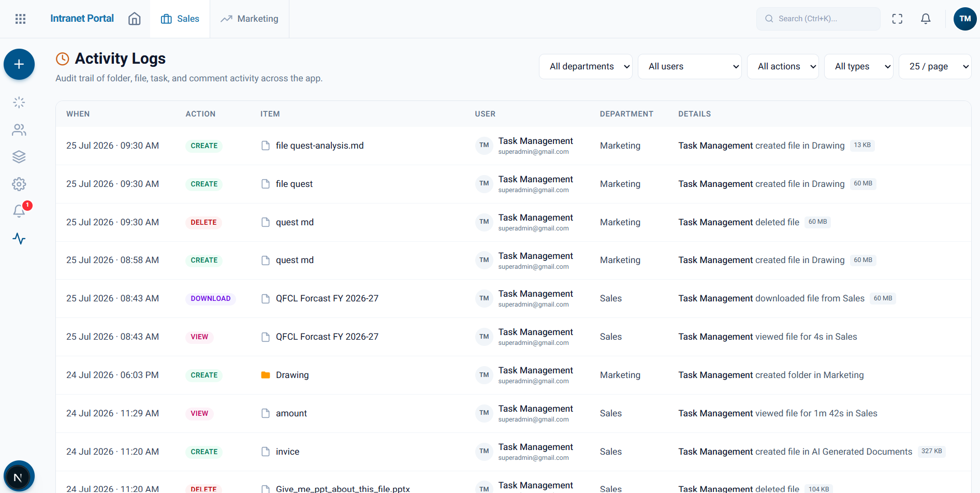Open the activity pulse sidebar icon
This screenshot has height=493, width=980.
click(19, 239)
